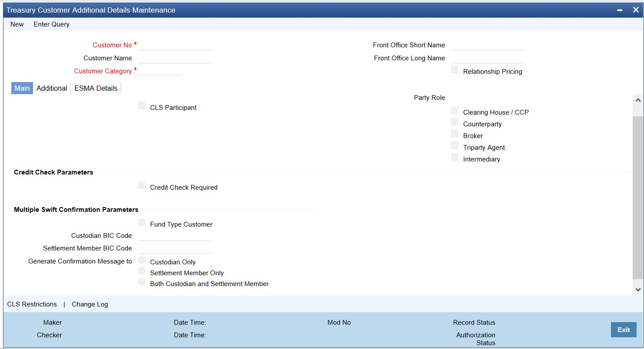Open the Change Log link
644x349 pixels.
90,304
